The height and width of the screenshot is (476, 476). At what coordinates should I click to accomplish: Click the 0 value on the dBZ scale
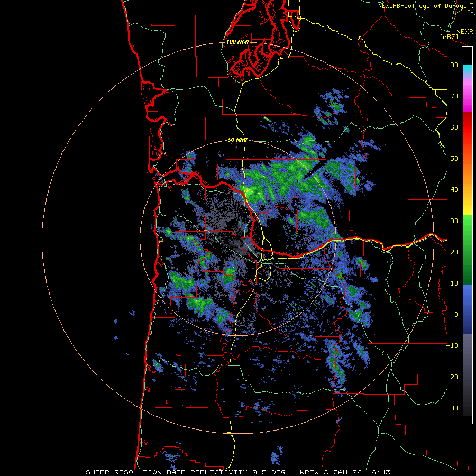[456, 315]
